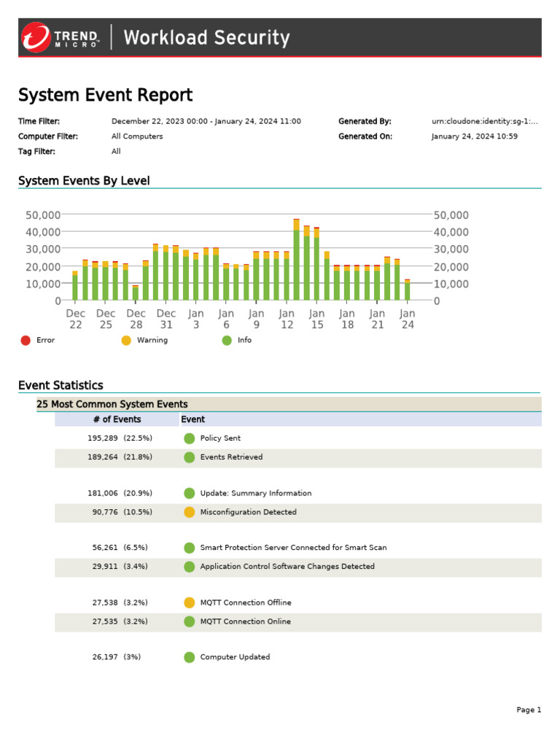
Task: Click the Generated By identity URN text
Action: (484, 121)
